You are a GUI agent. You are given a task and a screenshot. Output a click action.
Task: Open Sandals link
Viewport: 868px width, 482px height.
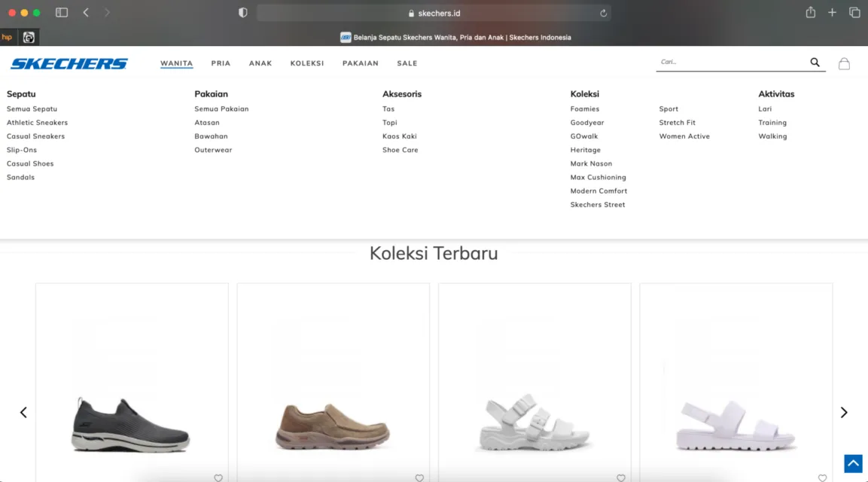pos(20,177)
